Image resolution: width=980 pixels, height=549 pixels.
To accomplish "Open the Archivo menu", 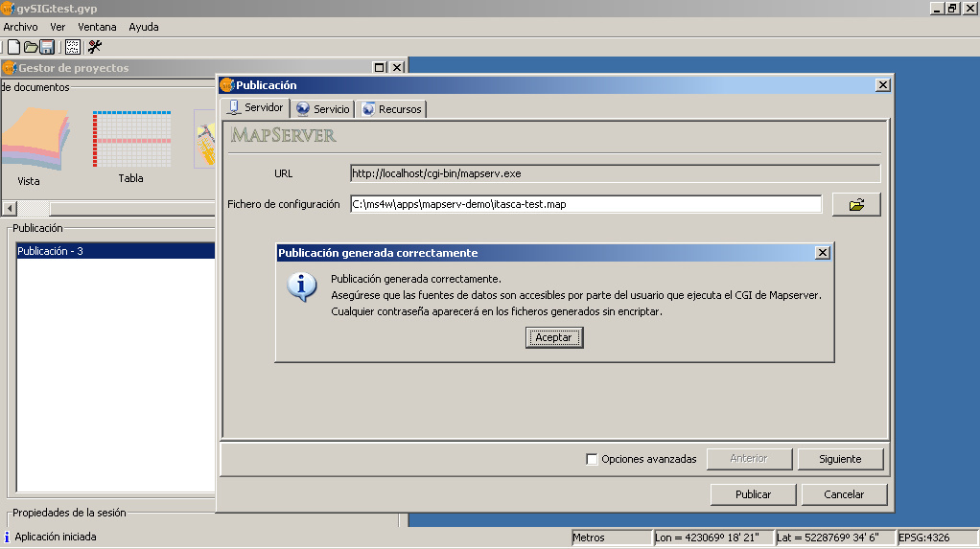I will click(x=21, y=27).
